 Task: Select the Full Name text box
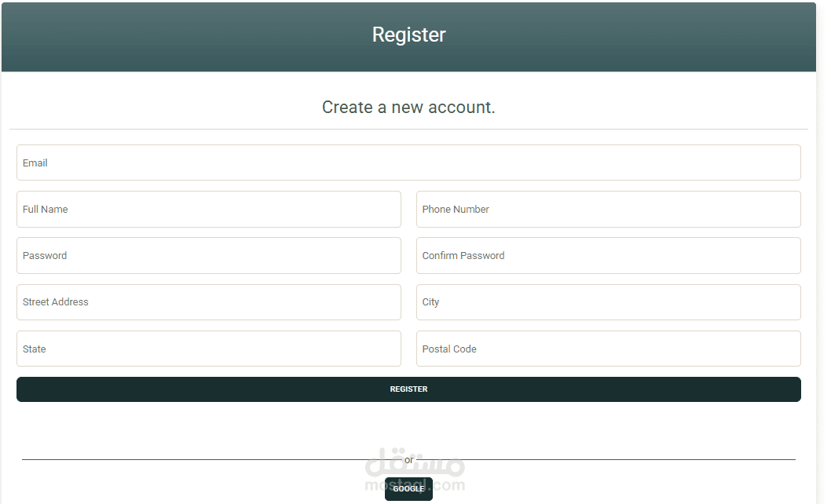pyautogui.click(x=209, y=210)
